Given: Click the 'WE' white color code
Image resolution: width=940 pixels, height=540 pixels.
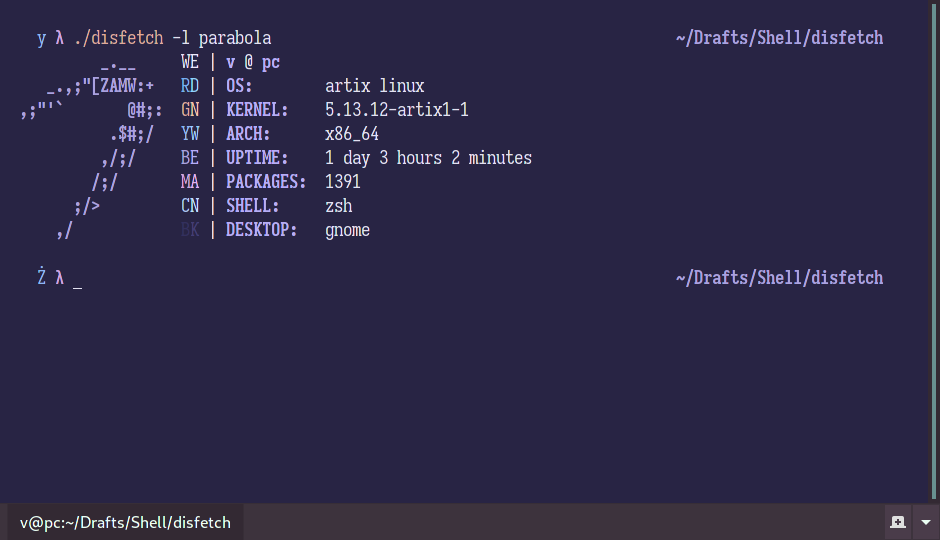Looking at the screenshot, I should [189, 62].
